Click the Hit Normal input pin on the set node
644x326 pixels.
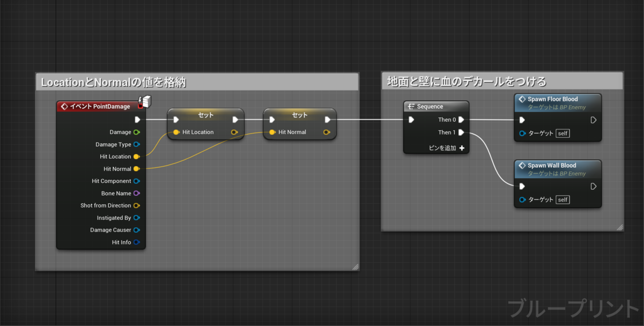coord(273,132)
